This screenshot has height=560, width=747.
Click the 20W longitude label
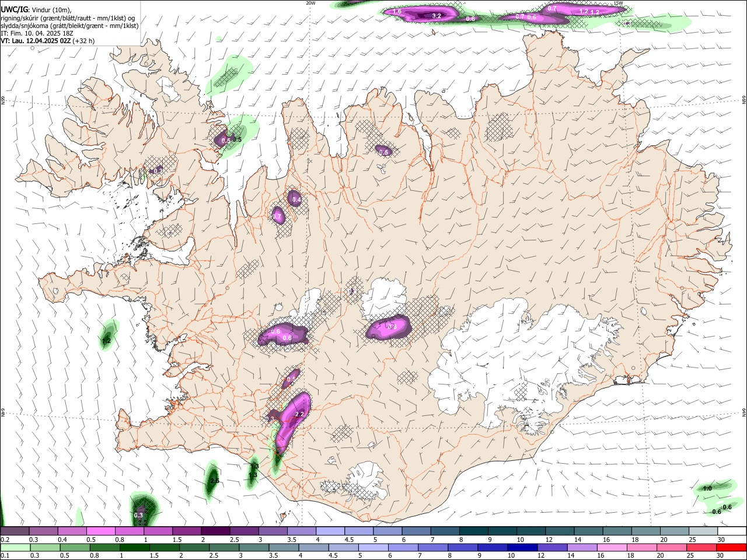coord(310,3)
